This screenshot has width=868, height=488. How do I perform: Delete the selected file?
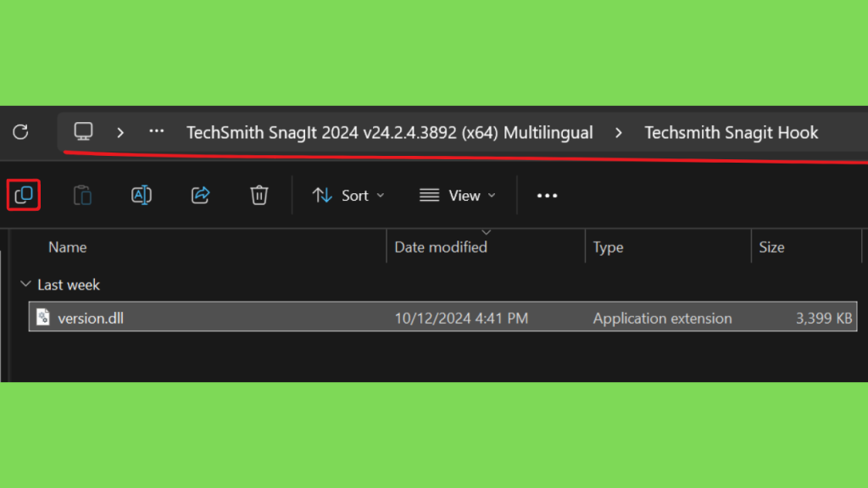[259, 196]
